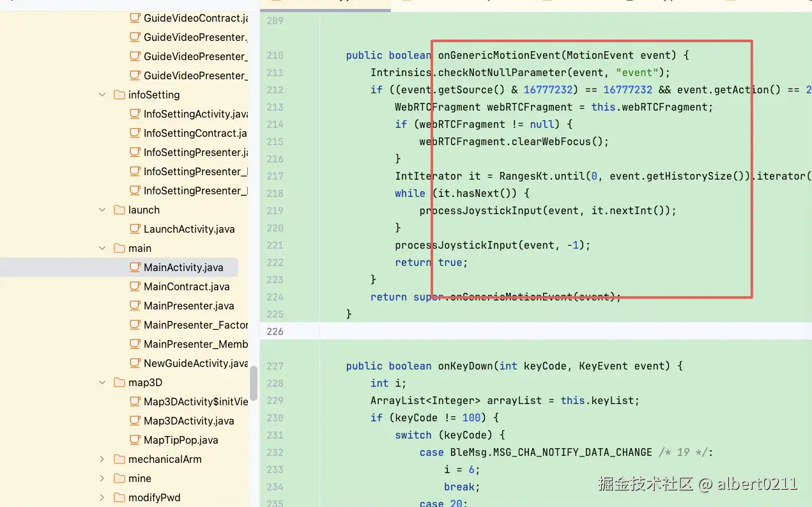Click the class icon beside Map3DActivity.java
Screen dimensions: 812x507
[135, 421]
